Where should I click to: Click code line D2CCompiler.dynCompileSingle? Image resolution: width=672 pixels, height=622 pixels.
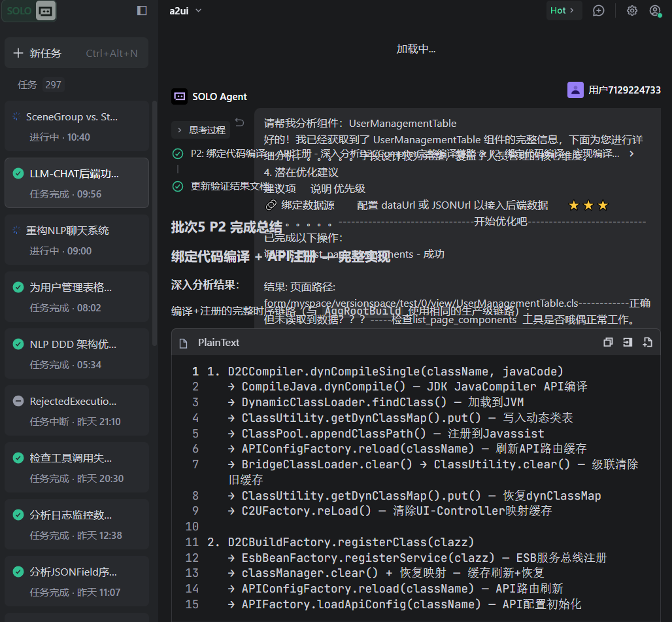pyautogui.click(x=395, y=371)
